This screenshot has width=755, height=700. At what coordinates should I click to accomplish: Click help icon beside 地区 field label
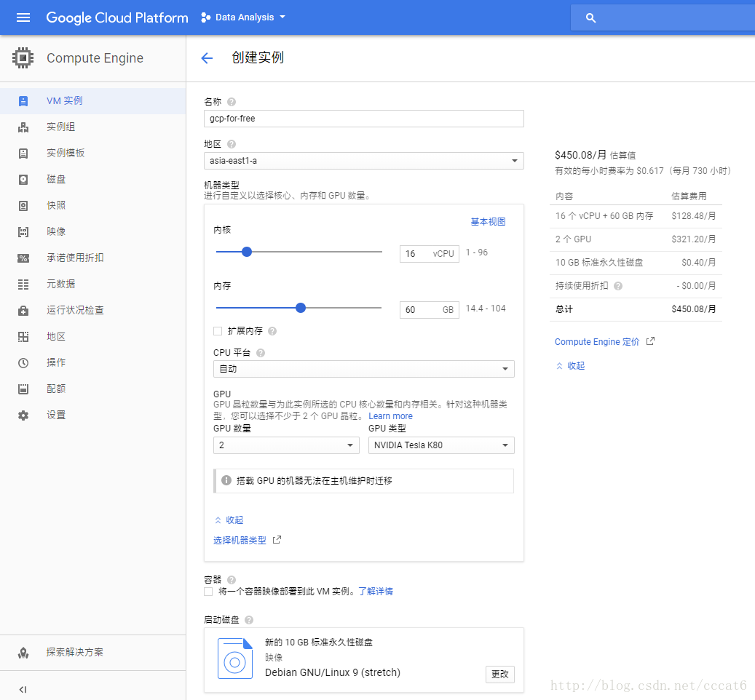click(232, 144)
